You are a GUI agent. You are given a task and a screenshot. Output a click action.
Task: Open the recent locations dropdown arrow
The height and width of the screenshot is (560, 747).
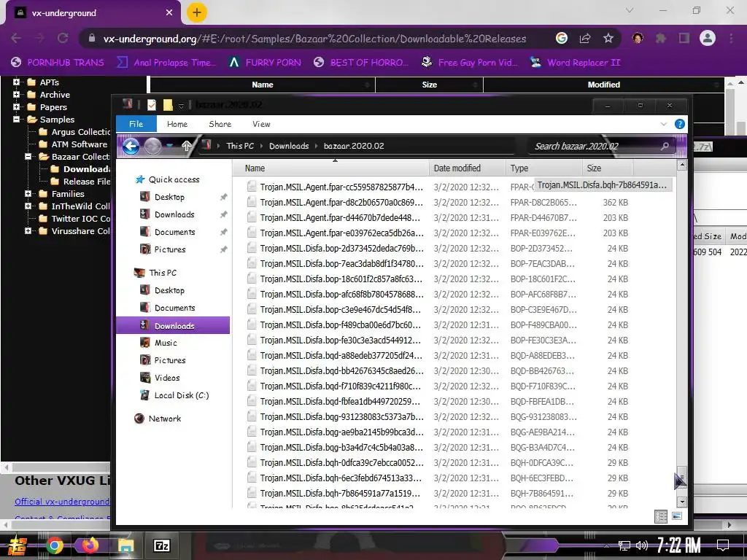pos(170,146)
